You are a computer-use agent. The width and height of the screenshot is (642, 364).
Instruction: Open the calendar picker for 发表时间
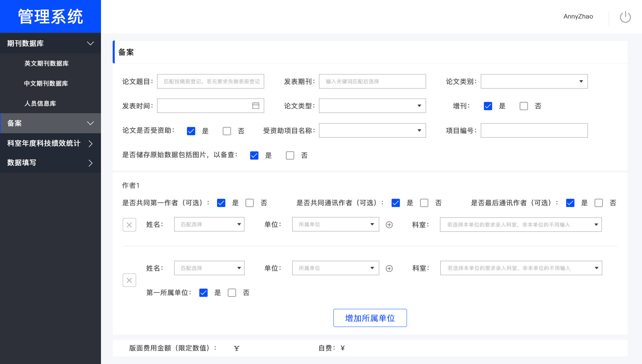[x=255, y=106]
